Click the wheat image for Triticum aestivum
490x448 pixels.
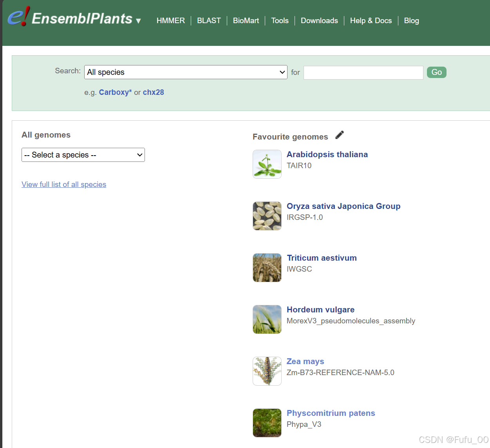tap(267, 267)
